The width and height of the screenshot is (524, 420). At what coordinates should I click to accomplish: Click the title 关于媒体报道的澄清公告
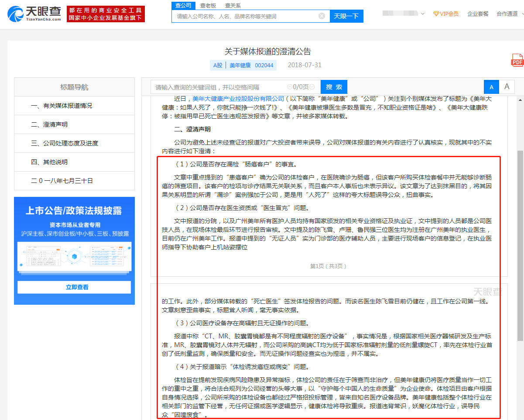click(268, 52)
